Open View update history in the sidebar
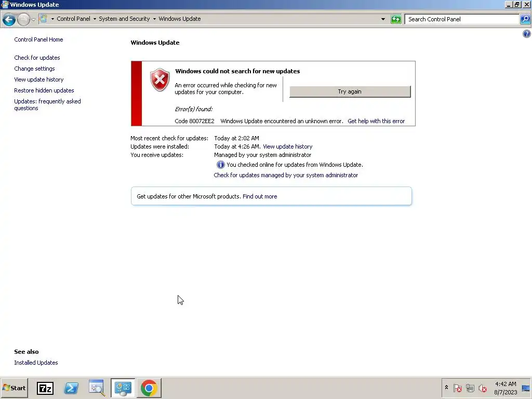Screen dimensions: 532x399 pyautogui.click(x=38, y=79)
